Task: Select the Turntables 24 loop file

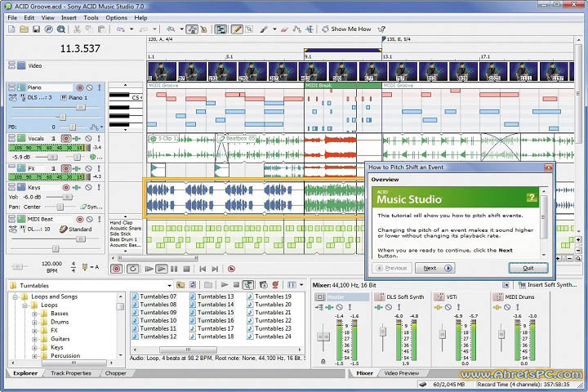Action: tap(269, 336)
